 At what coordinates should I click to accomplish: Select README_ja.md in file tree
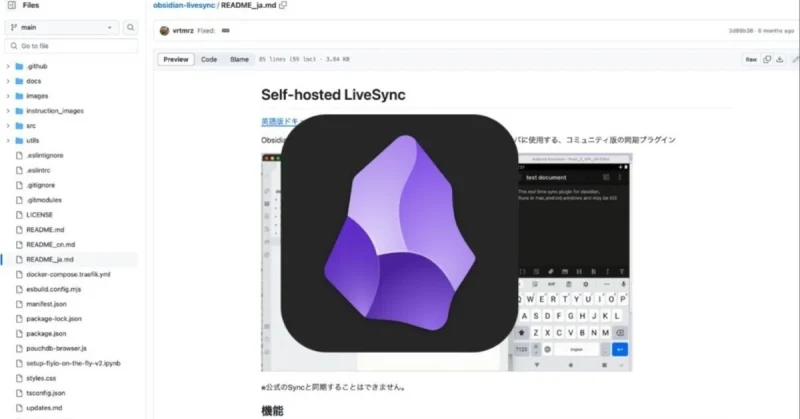tap(50, 259)
